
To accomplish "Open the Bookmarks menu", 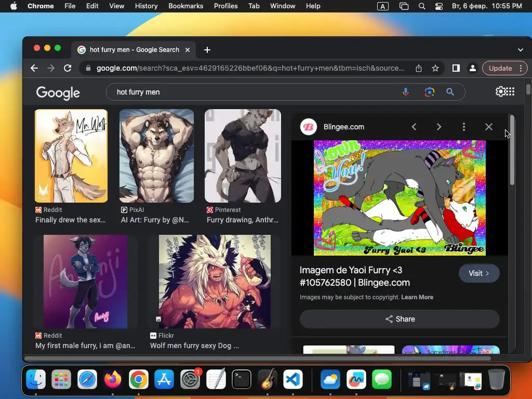I will [185, 6].
